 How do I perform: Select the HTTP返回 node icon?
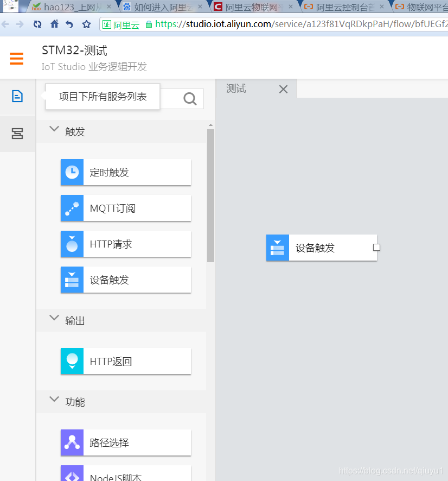pos(72,361)
